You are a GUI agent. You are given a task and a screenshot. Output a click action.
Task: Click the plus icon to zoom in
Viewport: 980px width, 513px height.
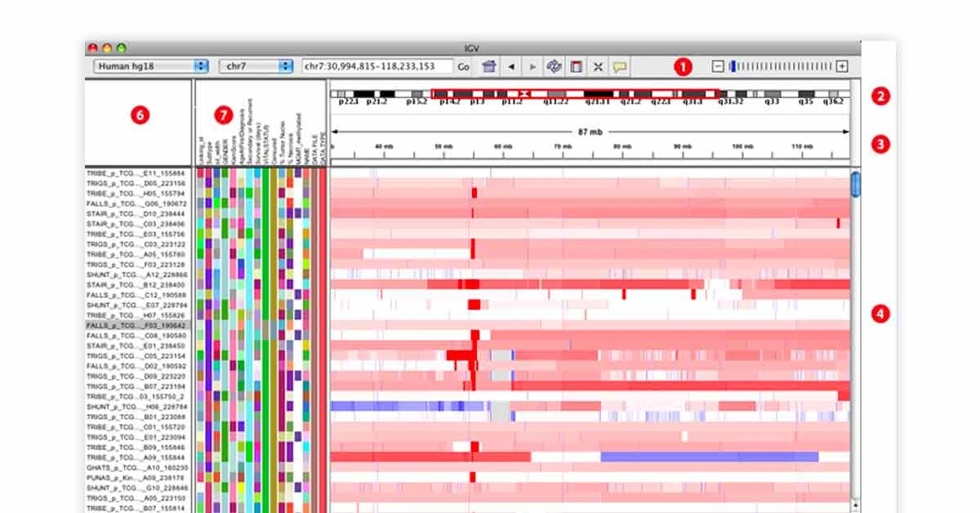tap(844, 67)
